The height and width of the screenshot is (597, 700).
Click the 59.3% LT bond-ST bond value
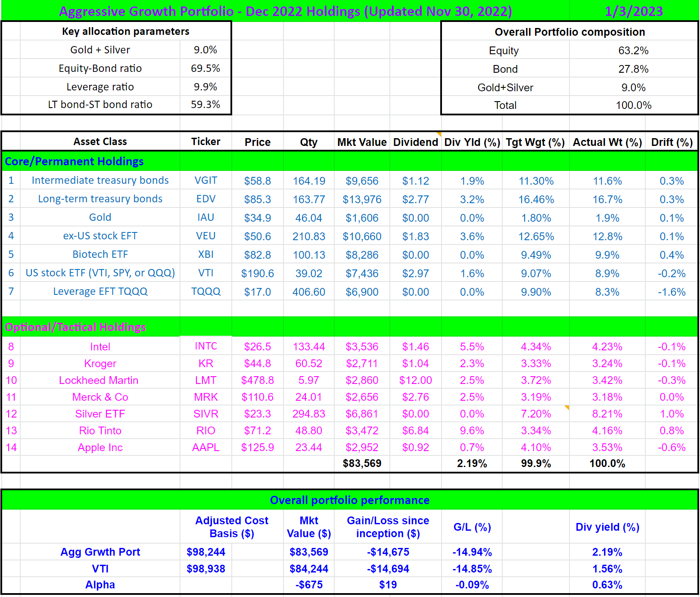205,105
